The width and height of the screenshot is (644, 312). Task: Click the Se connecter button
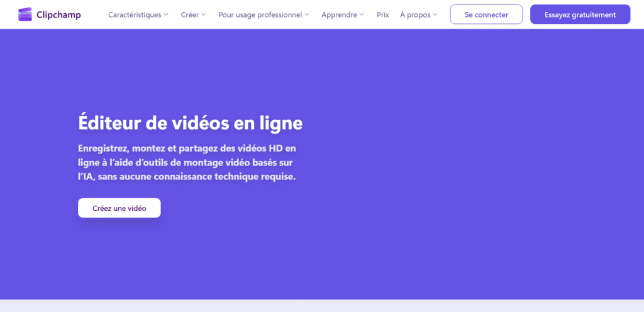[x=486, y=14]
